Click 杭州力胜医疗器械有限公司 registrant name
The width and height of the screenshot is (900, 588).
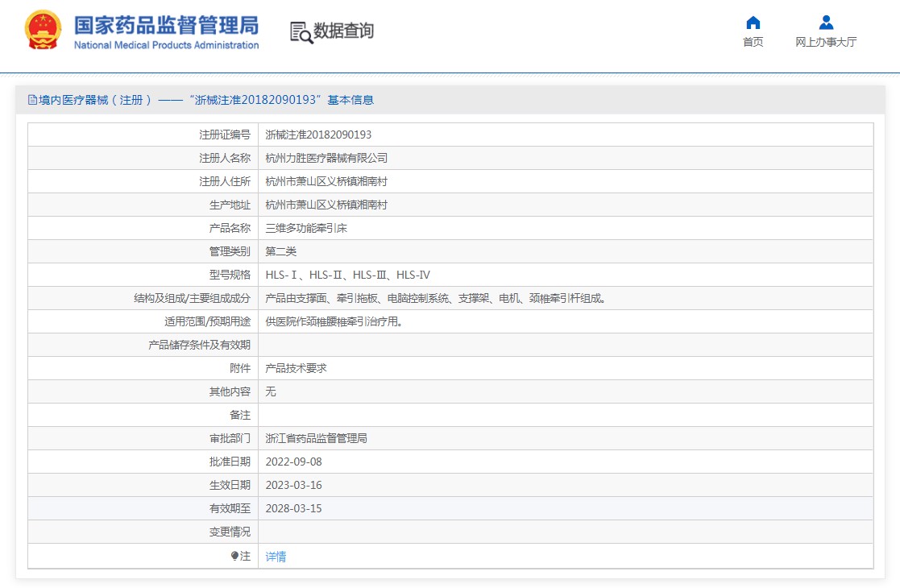click(326, 159)
